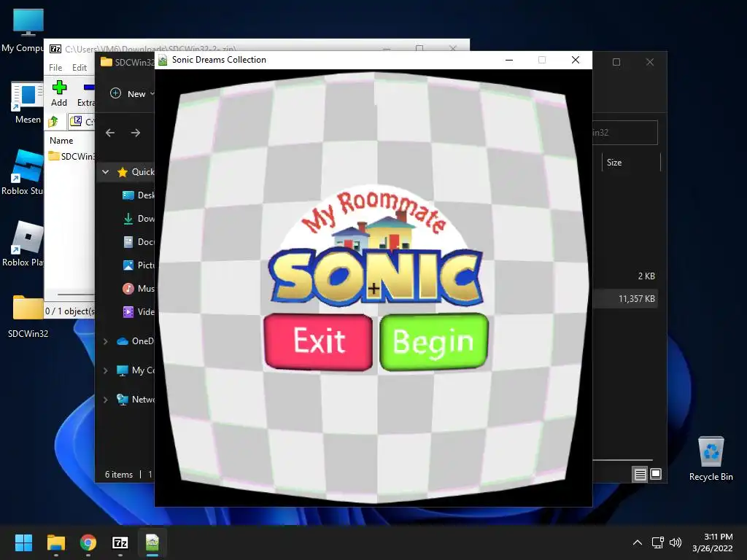Click the Add button in 7-Zip
Viewport: 747px width, 560px height.
pos(59,94)
